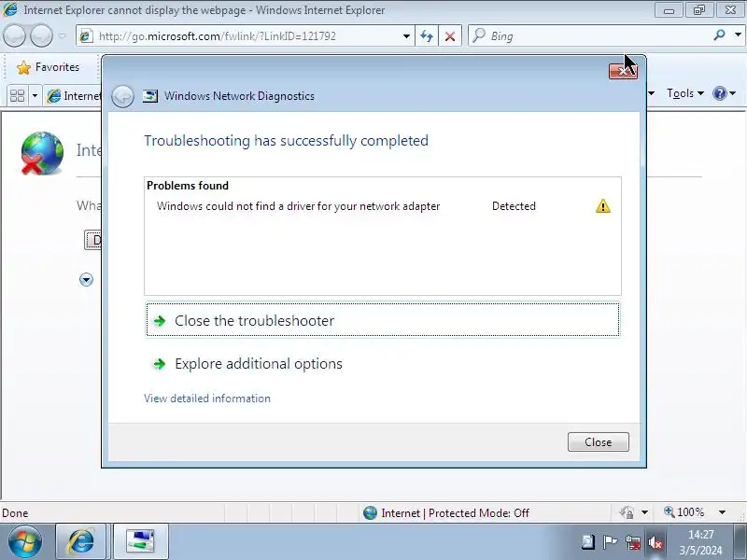
Task: Click the taskbar clock showing 14:27
Action: (x=701, y=542)
